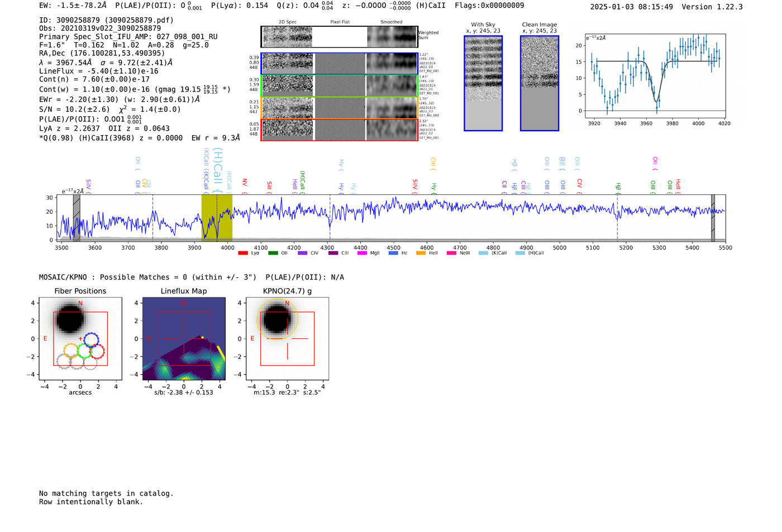Open the Clean Image thumbnail
782x532 pixels.
[x=539, y=83]
